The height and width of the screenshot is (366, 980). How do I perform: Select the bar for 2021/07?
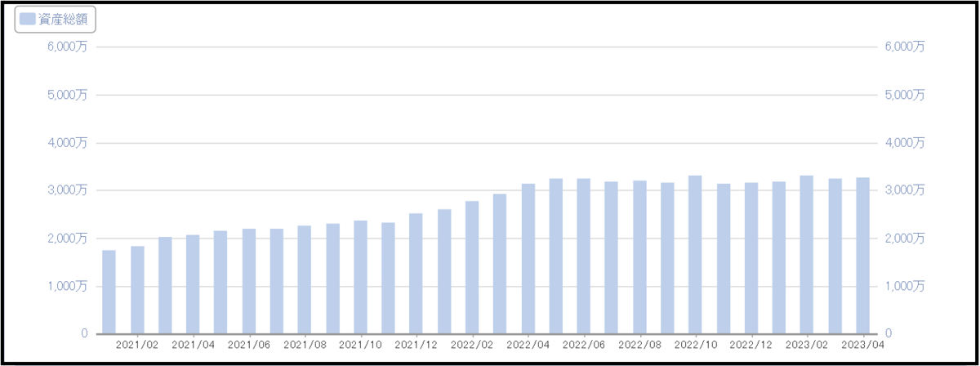coord(277,281)
